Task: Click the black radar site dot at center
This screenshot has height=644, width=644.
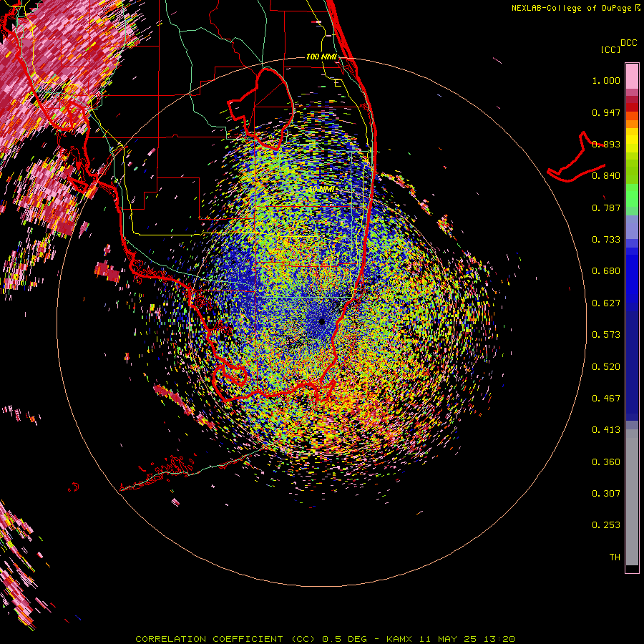Action: coord(321,321)
